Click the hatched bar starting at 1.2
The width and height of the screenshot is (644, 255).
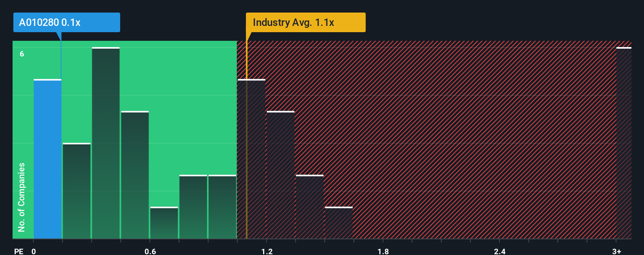tap(280, 175)
